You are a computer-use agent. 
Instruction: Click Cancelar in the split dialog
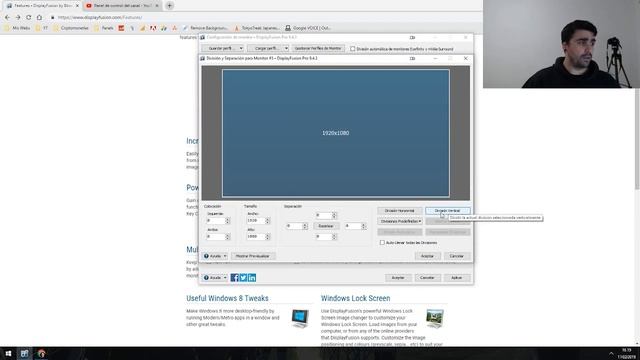tap(457, 256)
